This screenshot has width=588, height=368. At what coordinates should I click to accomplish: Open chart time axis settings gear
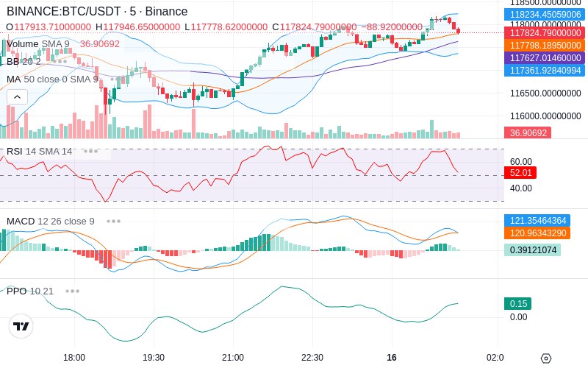coord(546,358)
